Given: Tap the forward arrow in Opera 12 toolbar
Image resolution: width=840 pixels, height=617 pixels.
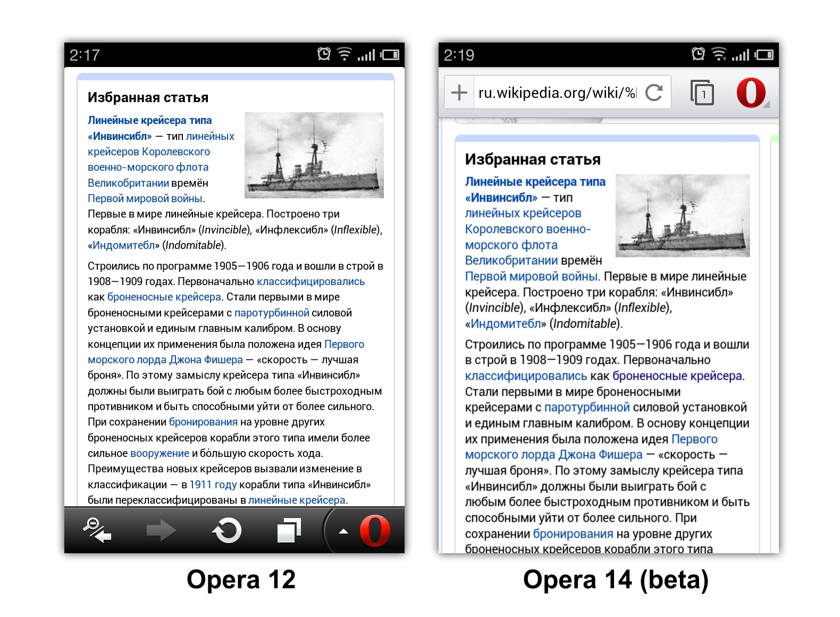Looking at the screenshot, I should 161,530.
